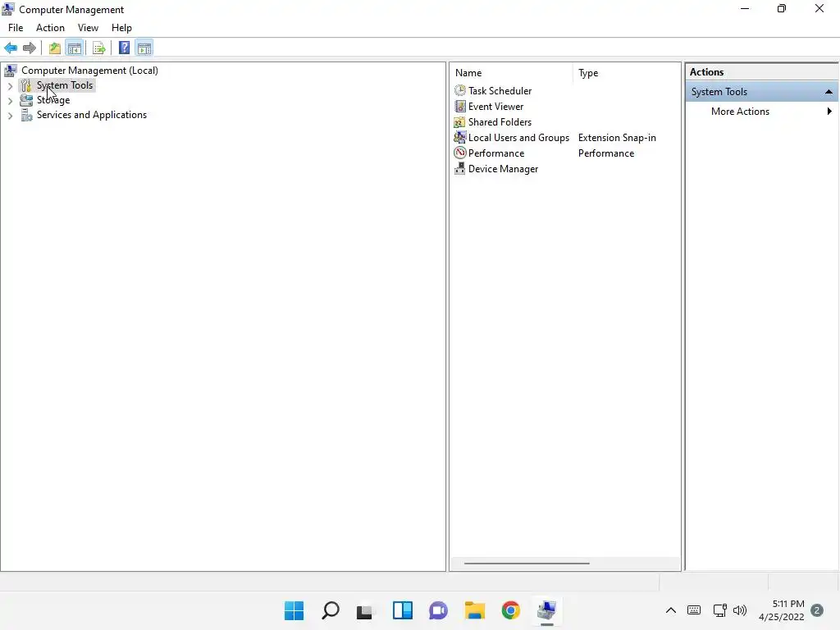Click the Task Scheduler clock icon
840x630 pixels.
(459, 90)
